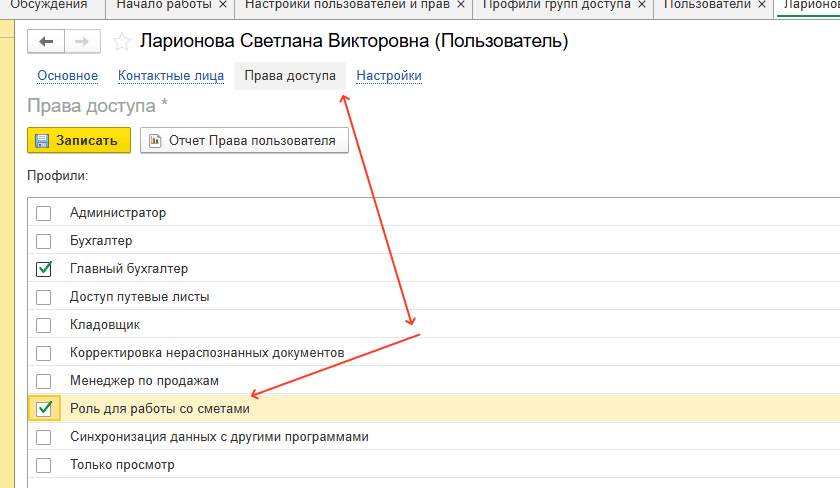Close the Настройки пользователей и прав tab
Image resolution: width=840 pixels, height=488 pixels.
pos(461,5)
